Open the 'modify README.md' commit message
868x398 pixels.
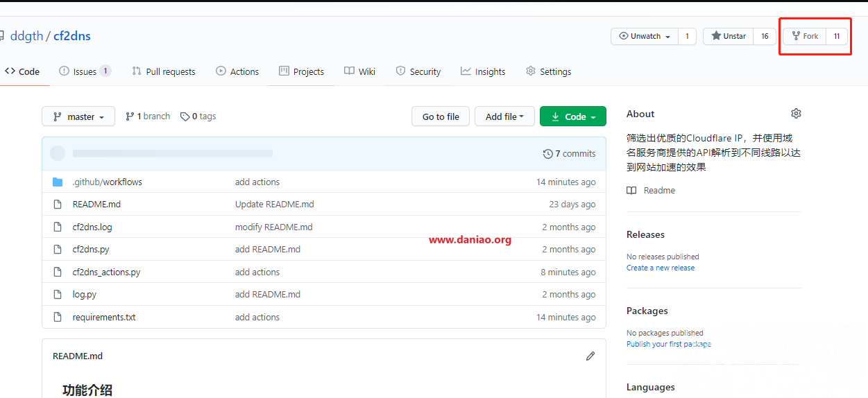pyautogui.click(x=274, y=227)
